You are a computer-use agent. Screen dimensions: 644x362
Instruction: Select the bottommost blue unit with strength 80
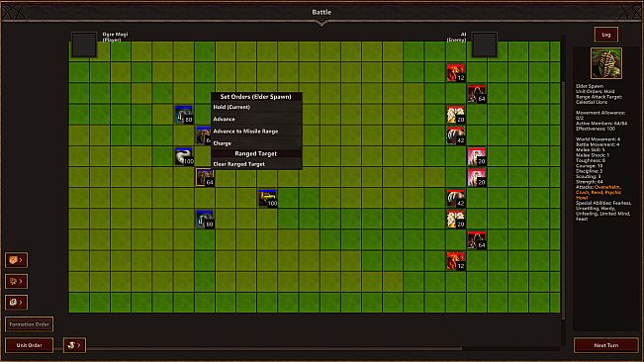point(205,220)
